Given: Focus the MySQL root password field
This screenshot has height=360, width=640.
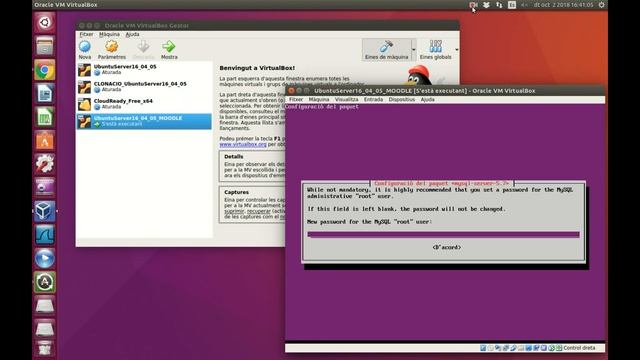Looking at the screenshot, I should pos(443,235).
